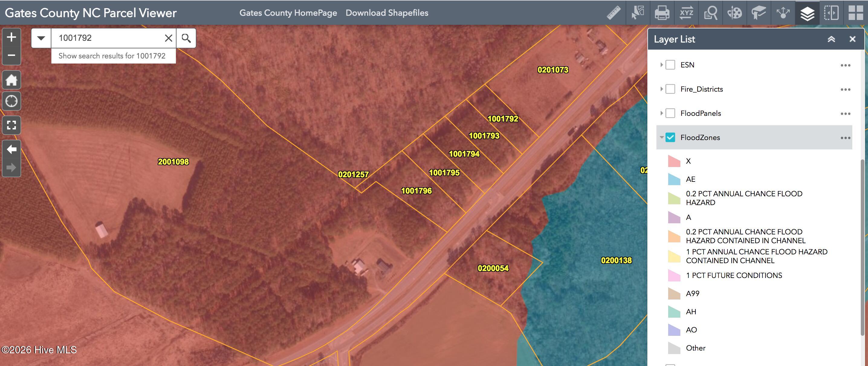This screenshot has width=868, height=366.
Task: Expand the FloodPanels layer legend
Action: coord(661,113)
